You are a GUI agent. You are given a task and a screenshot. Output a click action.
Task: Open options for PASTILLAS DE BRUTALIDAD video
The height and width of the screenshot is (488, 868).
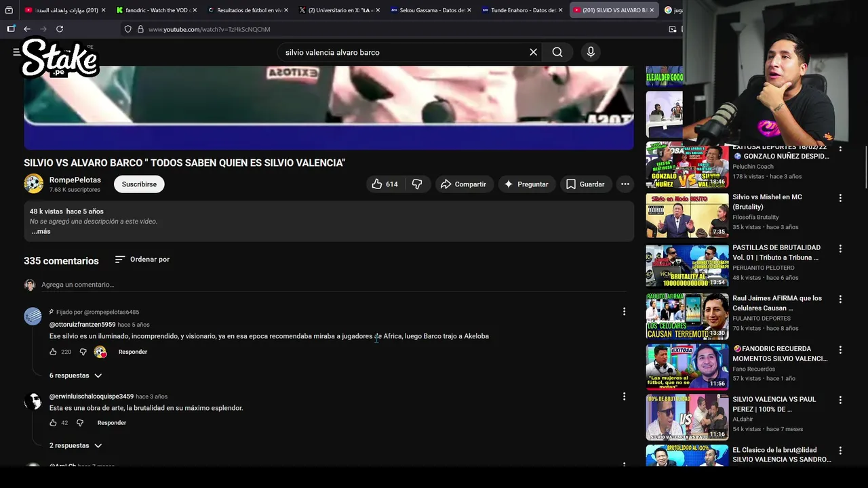[x=840, y=249]
